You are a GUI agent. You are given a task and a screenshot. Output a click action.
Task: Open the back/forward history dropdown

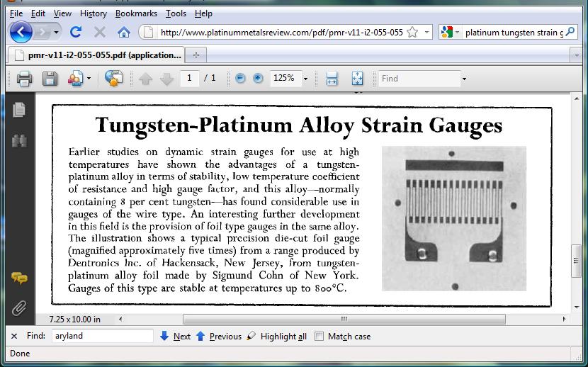[x=56, y=33]
